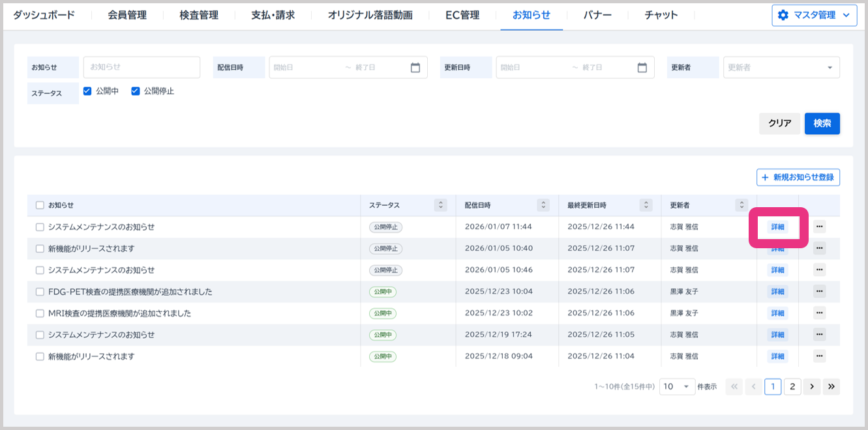This screenshot has height=430, width=868.
Task: Open the マスタ管理 dropdown menu
Action: 814,15
